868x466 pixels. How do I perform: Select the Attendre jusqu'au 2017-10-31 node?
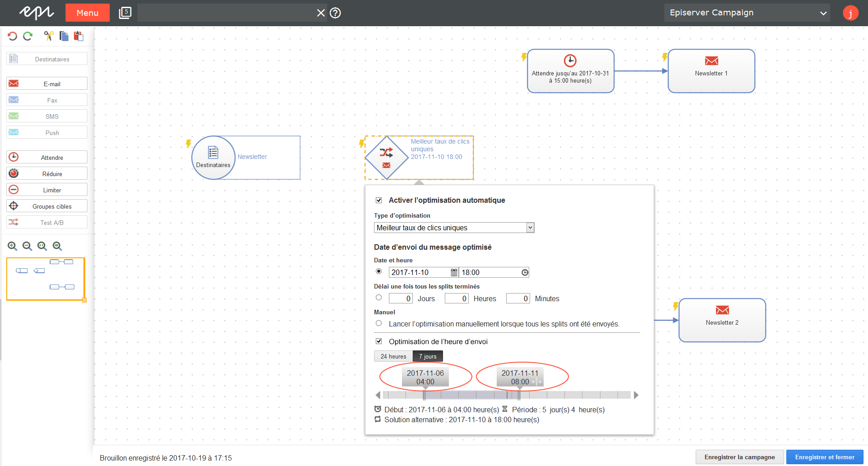point(571,71)
